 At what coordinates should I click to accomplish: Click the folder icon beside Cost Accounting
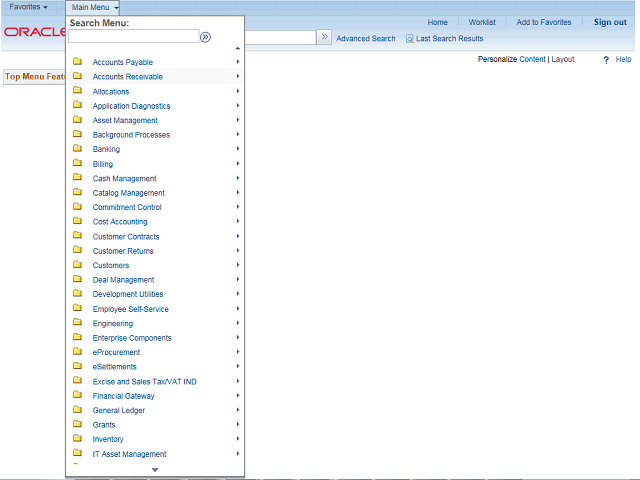point(77,221)
